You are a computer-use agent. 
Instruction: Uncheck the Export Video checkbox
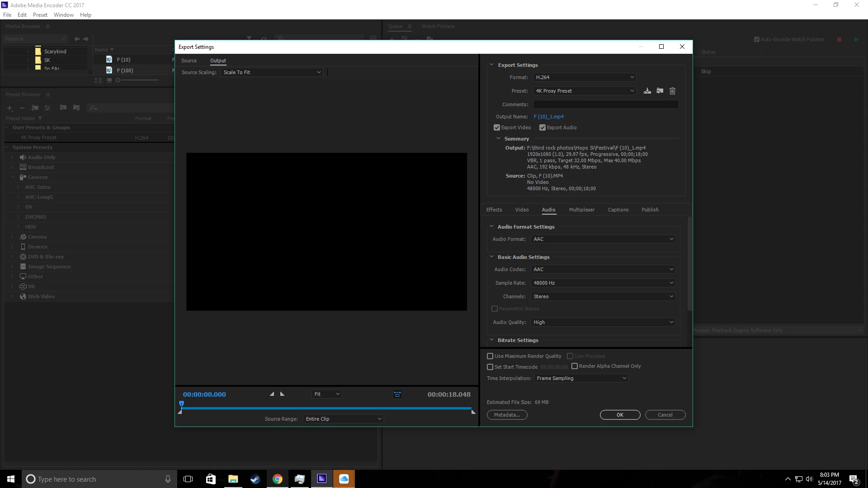pos(497,127)
